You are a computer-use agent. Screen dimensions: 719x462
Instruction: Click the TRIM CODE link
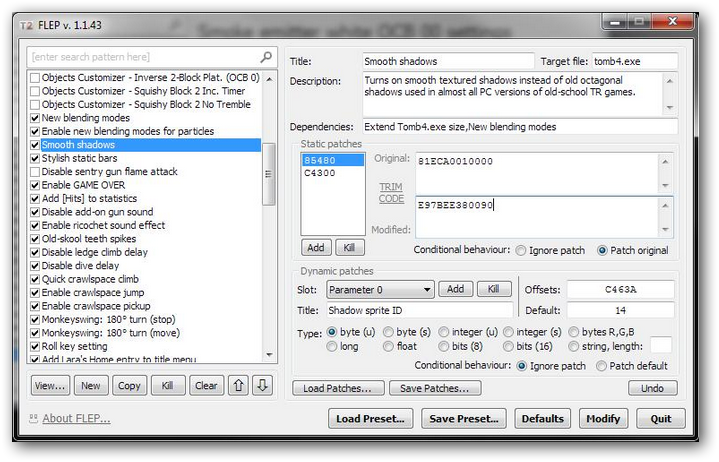(x=391, y=193)
